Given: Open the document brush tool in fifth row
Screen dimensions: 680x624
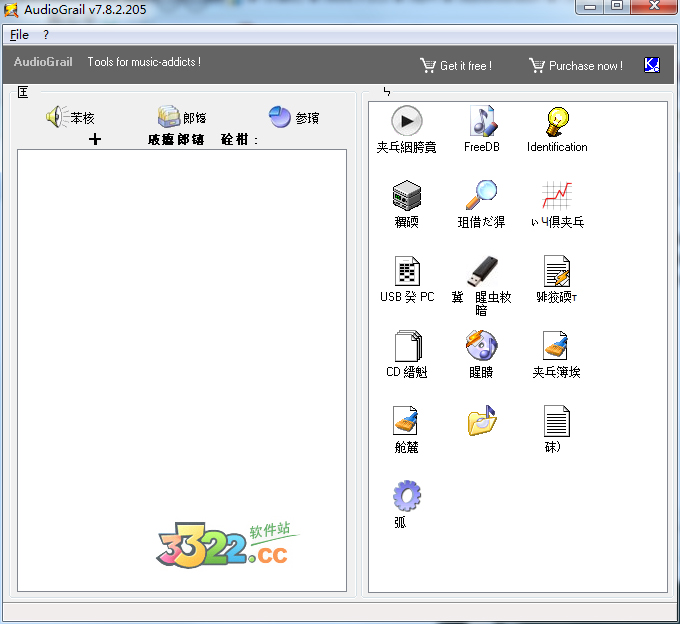Looking at the screenshot, I should pos(406,429).
